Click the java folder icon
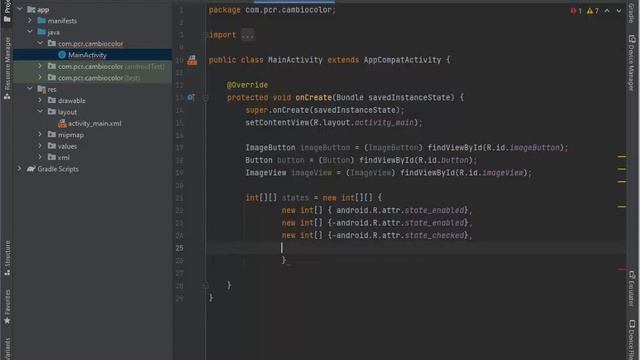 [41, 32]
